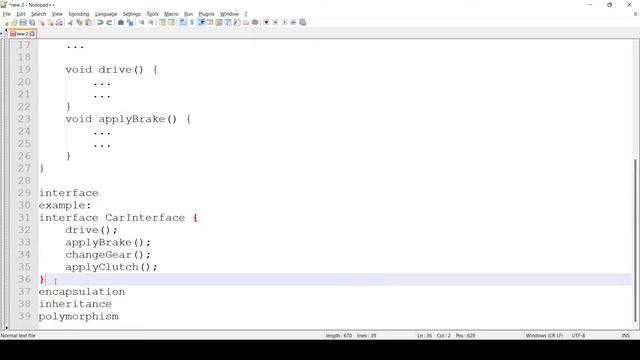Open the File menu
640x360 pixels.
point(7,14)
